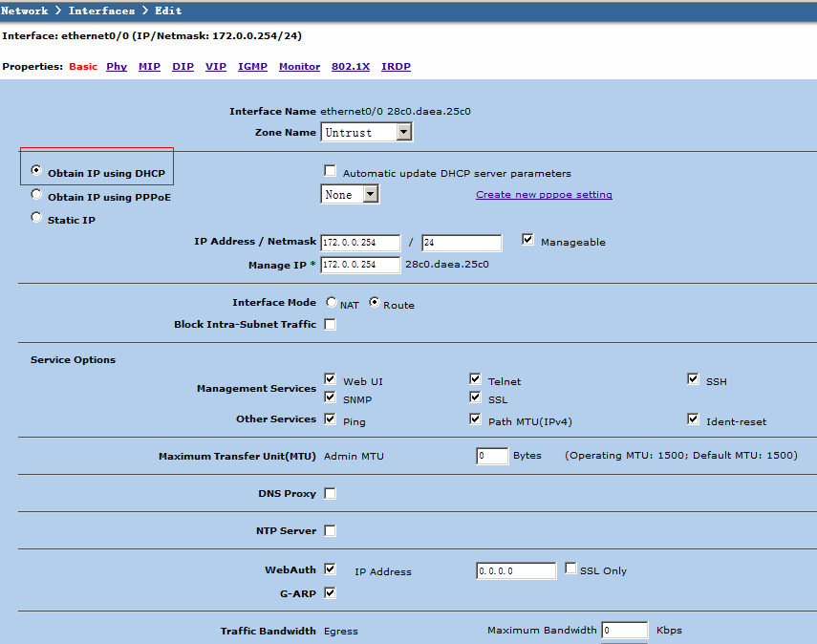Disable SSH management service

(693, 379)
